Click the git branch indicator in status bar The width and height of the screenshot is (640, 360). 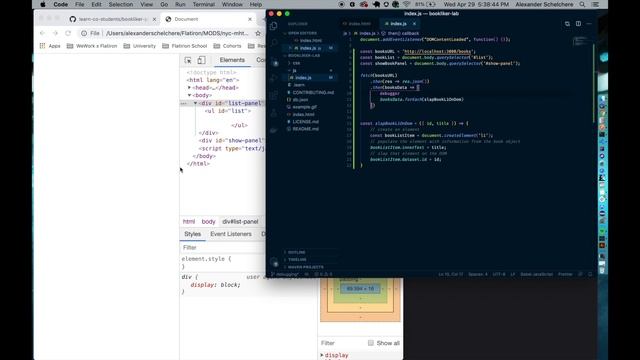(x=285, y=274)
